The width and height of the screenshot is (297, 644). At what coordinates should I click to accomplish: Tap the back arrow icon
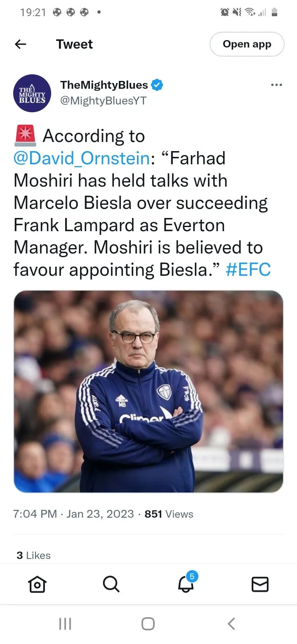click(x=20, y=44)
